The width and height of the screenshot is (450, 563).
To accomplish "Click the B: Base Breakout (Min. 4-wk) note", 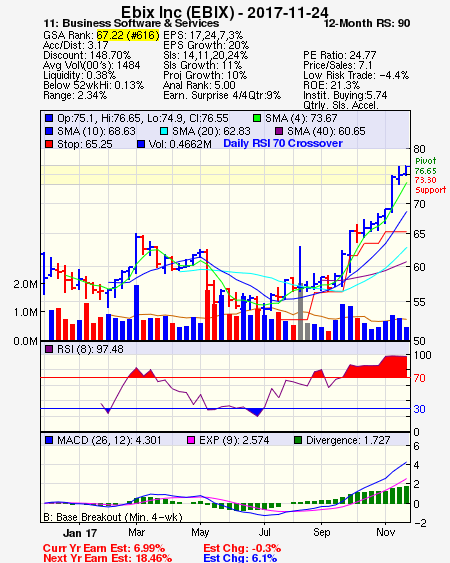I will click(113, 517).
